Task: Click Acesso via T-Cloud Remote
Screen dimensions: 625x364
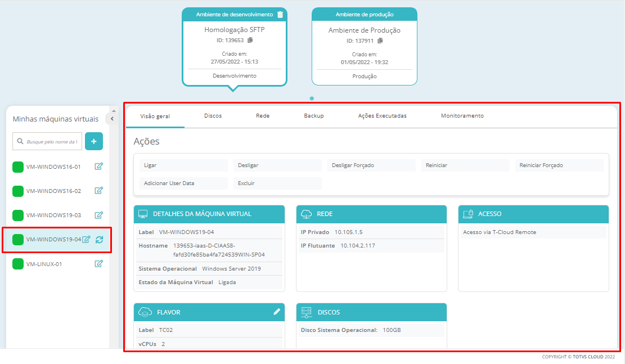Action: pyautogui.click(x=500, y=232)
